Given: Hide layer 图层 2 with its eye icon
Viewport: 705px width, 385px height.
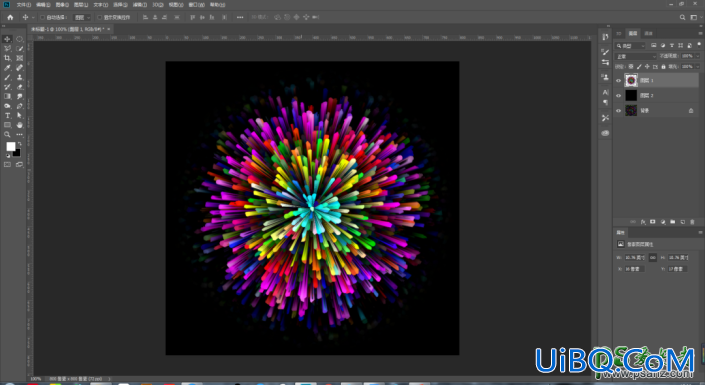Looking at the screenshot, I should [618, 95].
